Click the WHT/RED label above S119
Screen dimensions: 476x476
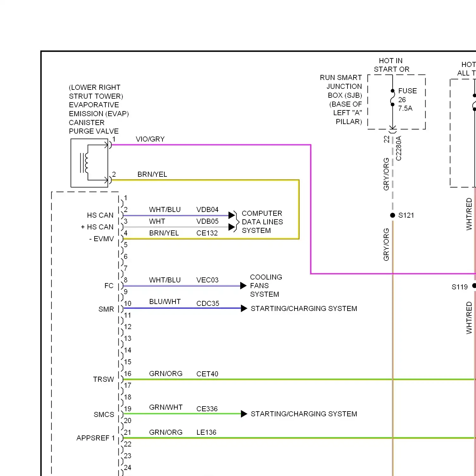click(x=469, y=214)
